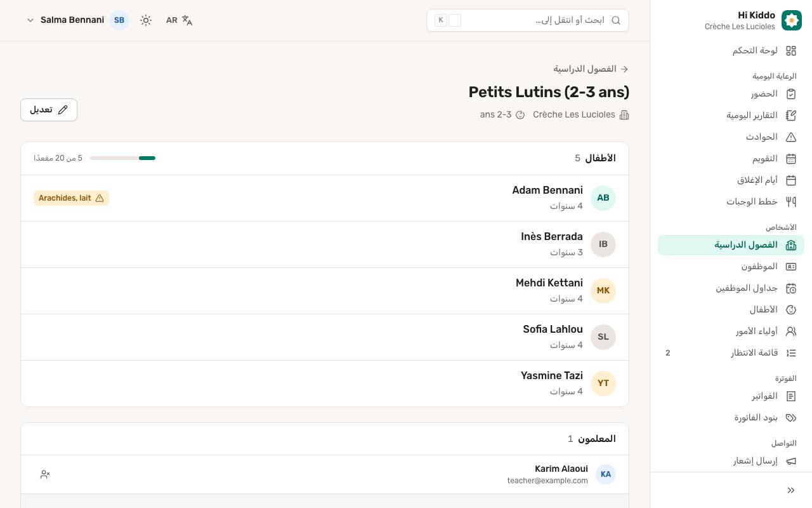This screenshot has width=812, height=508.
Task: Click the daily reports notepad icon
Action: pos(791,116)
